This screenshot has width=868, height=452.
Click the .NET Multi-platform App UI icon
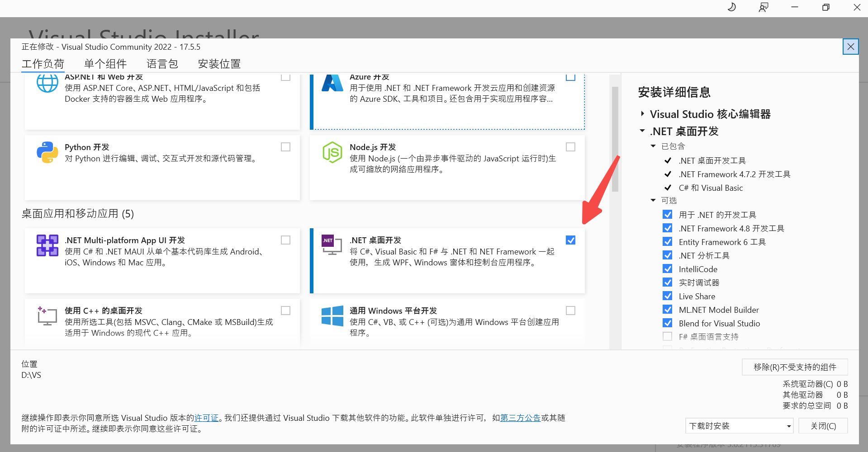(x=47, y=245)
